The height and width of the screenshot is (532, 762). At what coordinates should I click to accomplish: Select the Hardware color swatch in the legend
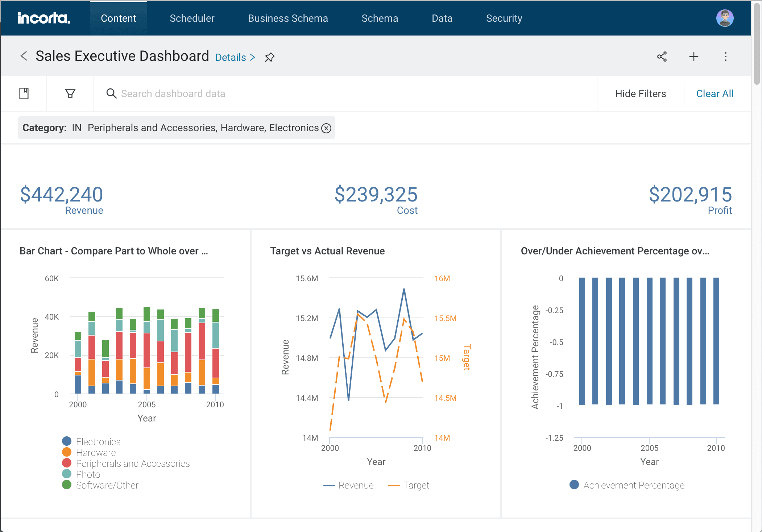point(67,452)
